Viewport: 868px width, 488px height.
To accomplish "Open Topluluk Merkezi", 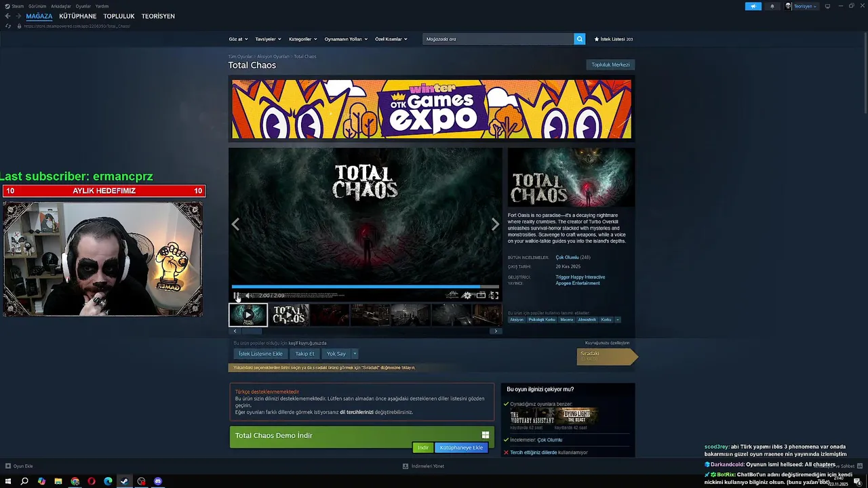I will click(610, 64).
